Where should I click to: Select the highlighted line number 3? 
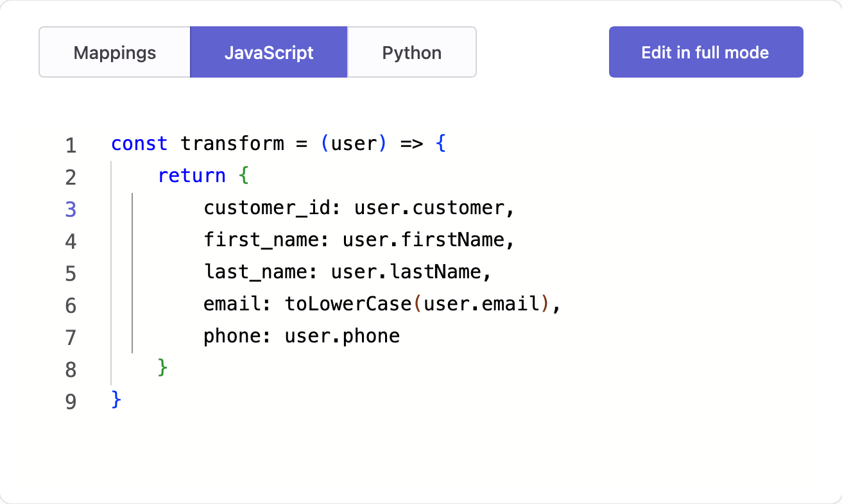[71, 209]
